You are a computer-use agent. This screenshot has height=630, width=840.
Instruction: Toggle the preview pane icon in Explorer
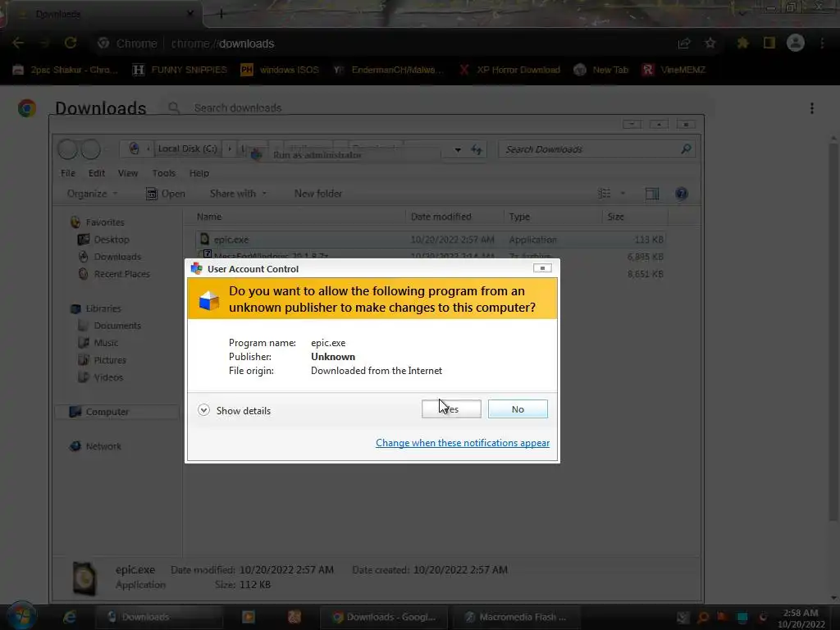652,194
